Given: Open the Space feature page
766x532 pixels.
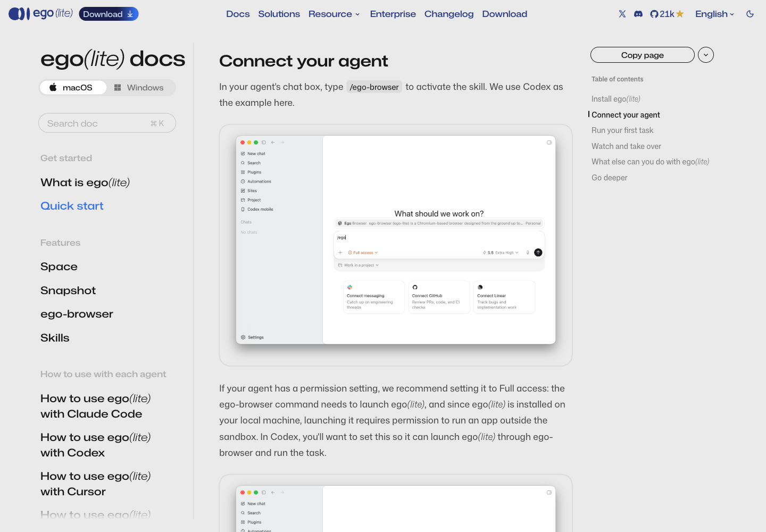Looking at the screenshot, I should [59, 267].
